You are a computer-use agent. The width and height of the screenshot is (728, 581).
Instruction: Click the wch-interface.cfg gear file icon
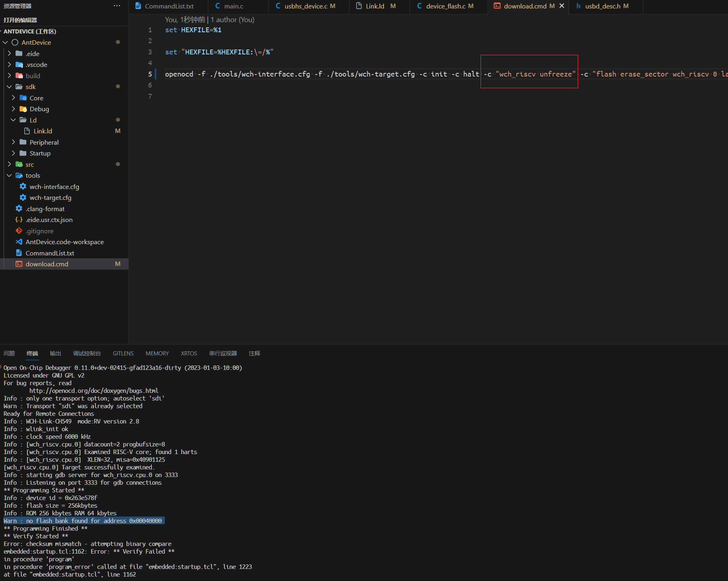pyautogui.click(x=23, y=187)
